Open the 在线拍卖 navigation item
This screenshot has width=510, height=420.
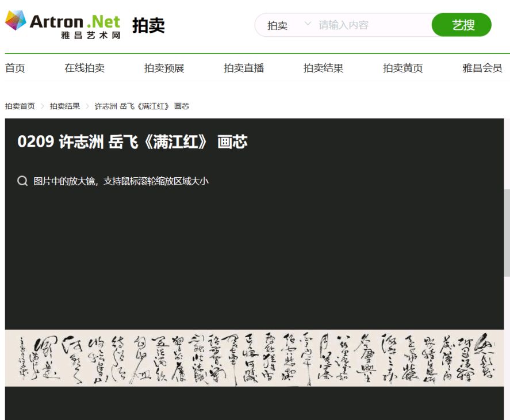point(85,68)
